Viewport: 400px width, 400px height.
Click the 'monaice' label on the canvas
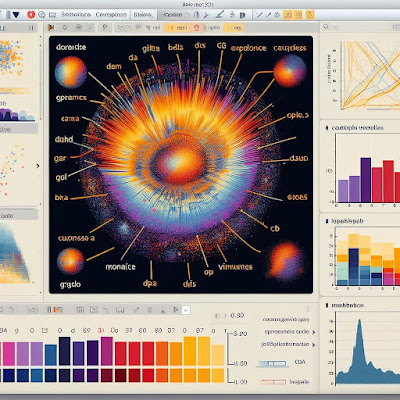click(121, 267)
